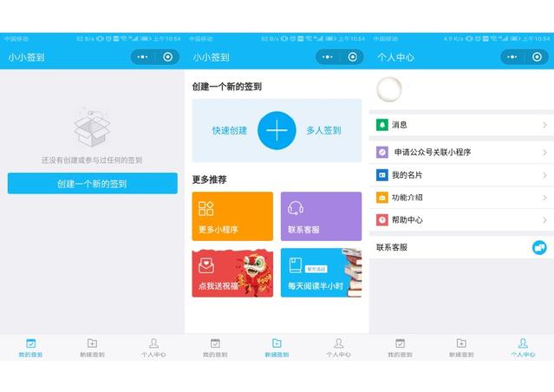This screenshot has width=554, height=392.
Task: Select 新建签到 tab on left screen
Action: (92, 348)
